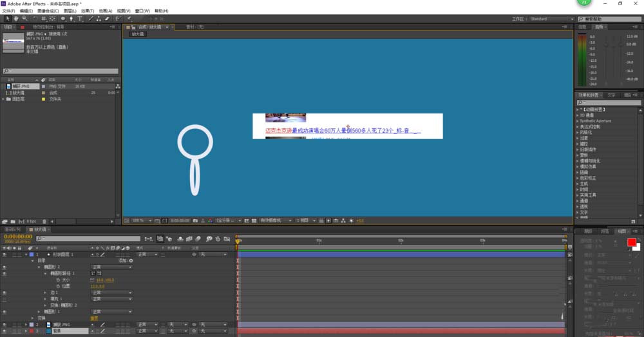Select the Puppet Pin tool

pos(129,19)
